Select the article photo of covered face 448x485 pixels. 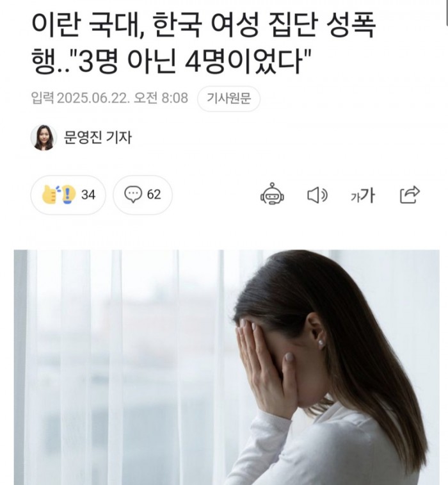227,367
